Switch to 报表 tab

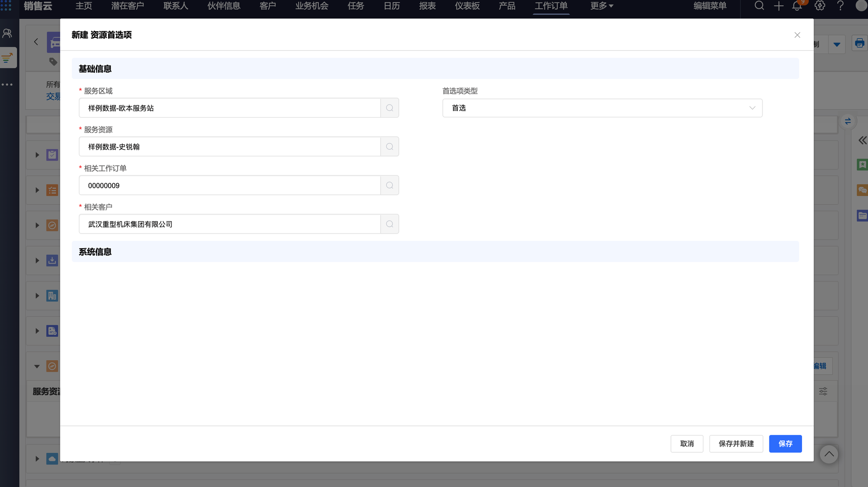427,6
